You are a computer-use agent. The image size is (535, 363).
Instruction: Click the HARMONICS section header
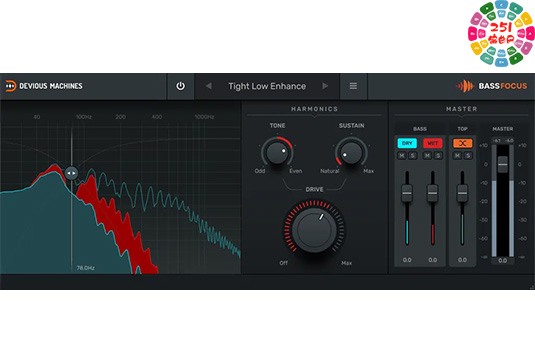click(314, 109)
